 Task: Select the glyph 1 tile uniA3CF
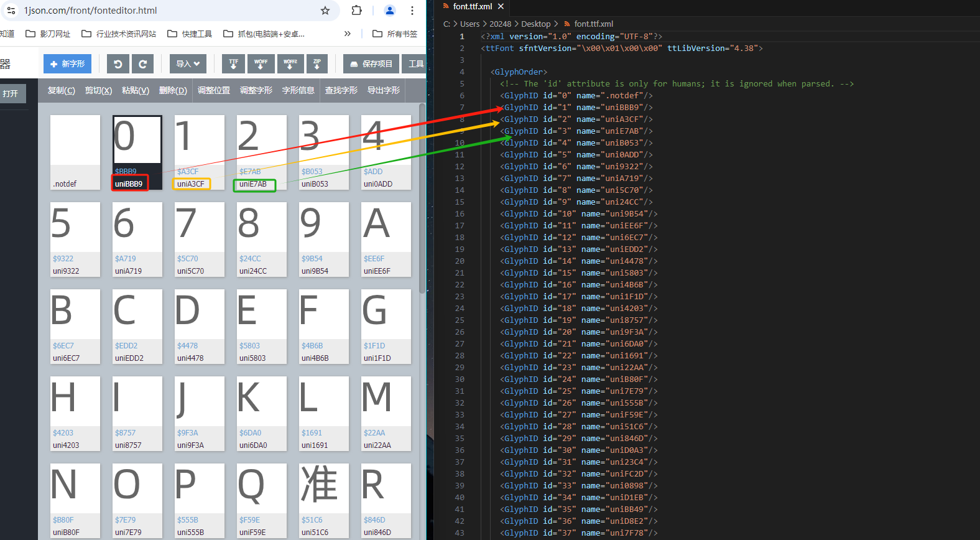pos(200,152)
